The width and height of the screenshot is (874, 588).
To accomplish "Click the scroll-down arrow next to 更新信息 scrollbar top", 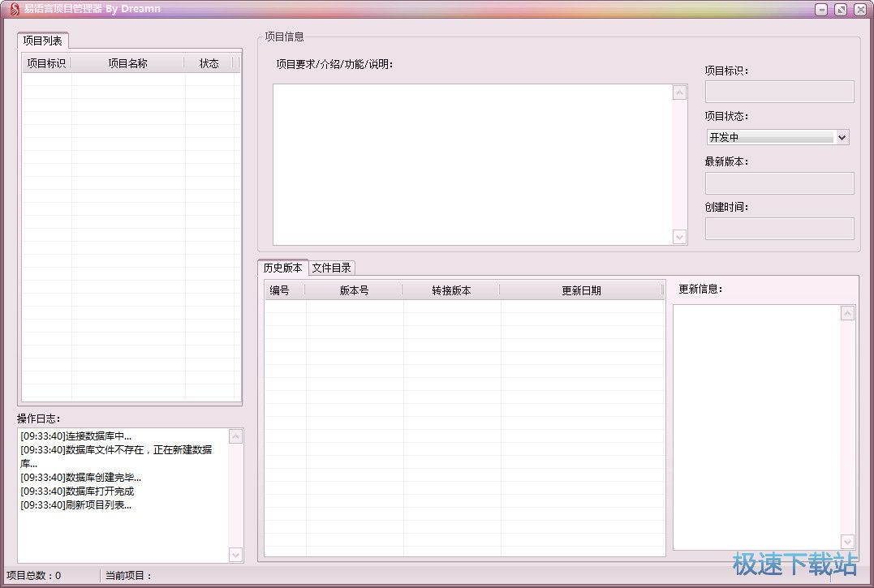I will coord(847,312).
